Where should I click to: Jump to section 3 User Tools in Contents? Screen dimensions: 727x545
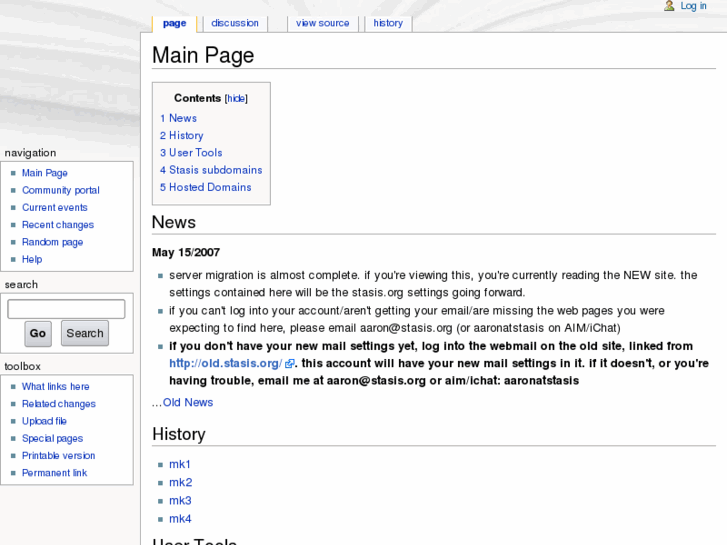(x=191, y=153)
